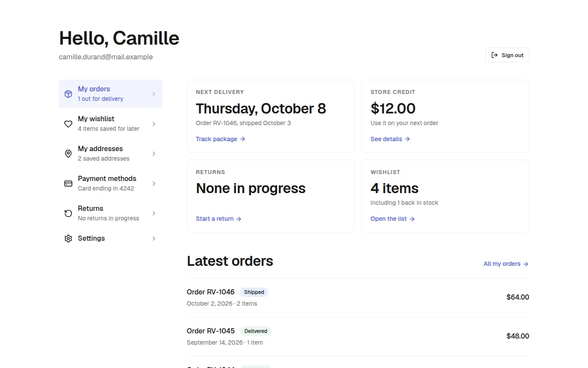Click the circular arrow Returns icon
The height and width of the screenshot is (368, 588).
pyautogui.click(x=68, y=213)
